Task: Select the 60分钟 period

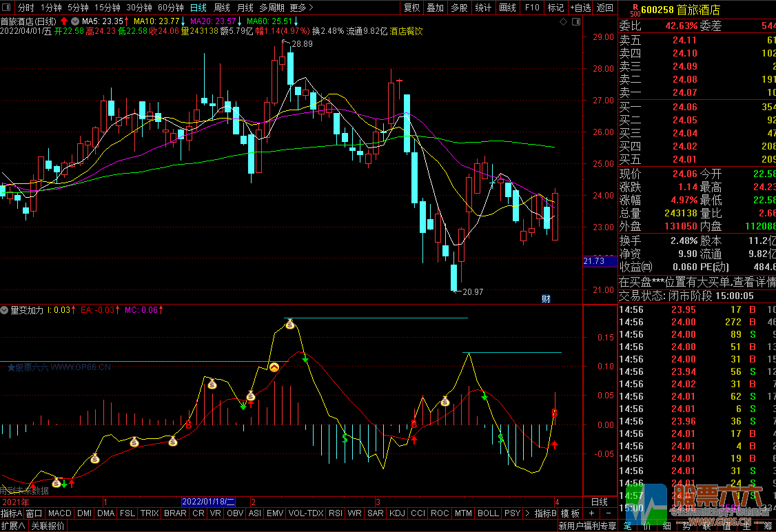Action: (x=171, y=8)
